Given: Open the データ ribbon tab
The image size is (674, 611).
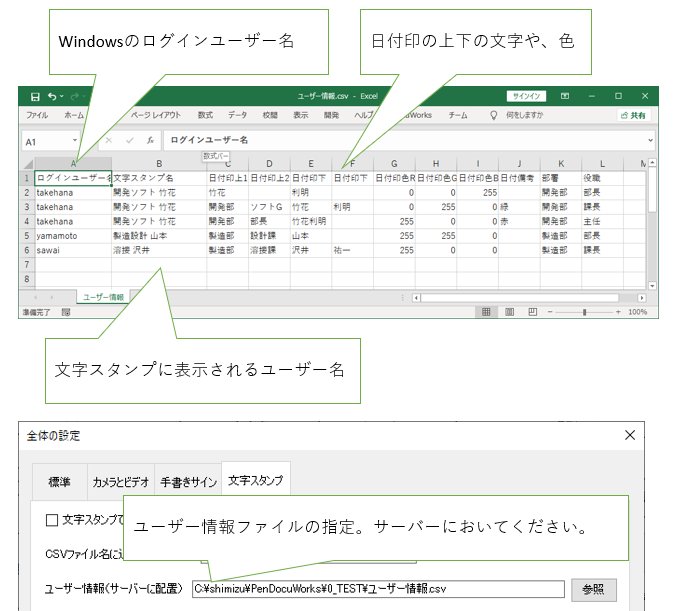Looking at the screenshot, I should point(237,115).
